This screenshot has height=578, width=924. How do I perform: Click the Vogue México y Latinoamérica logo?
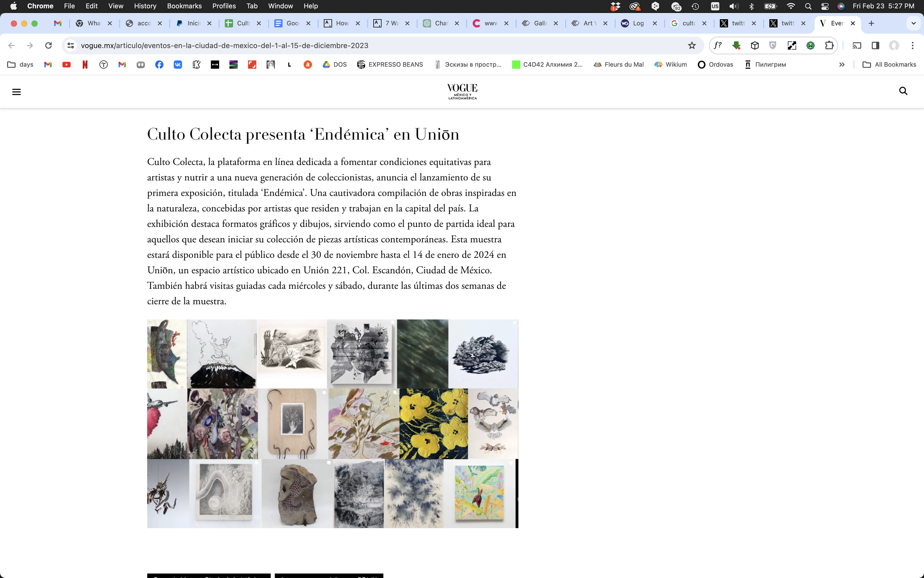pos(462,91)
